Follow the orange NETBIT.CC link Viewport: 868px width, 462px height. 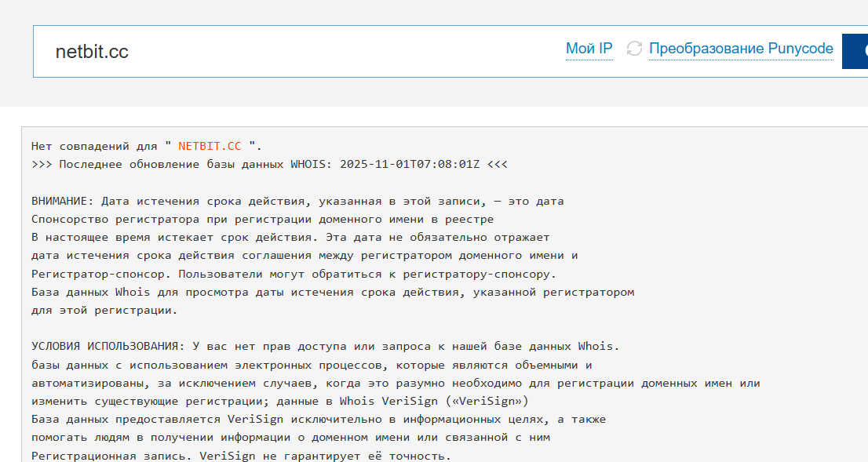pos(209,145)
